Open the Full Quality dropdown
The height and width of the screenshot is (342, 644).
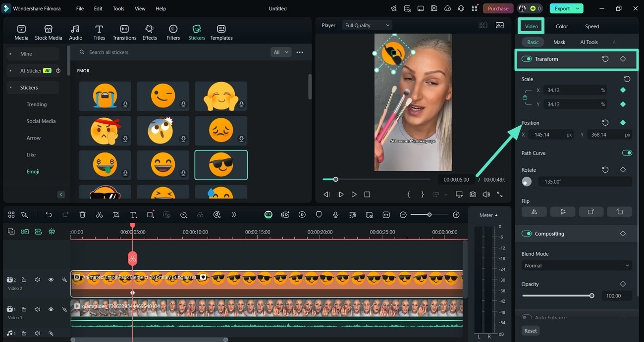point(367,25)
